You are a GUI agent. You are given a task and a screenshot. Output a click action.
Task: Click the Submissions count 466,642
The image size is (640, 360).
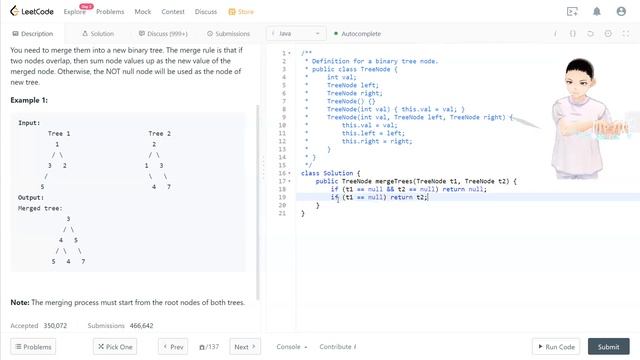coord(141,326)
